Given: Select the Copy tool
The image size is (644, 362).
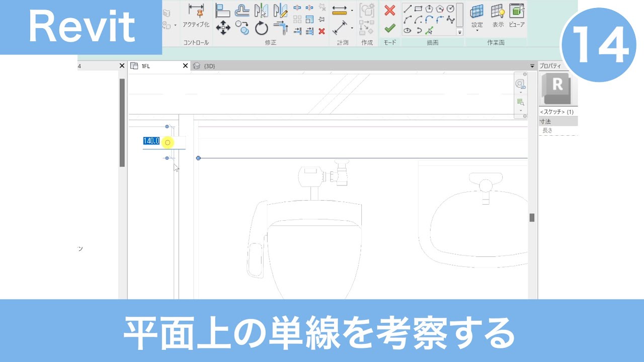Looking at the screenshot, I should 242,27.
